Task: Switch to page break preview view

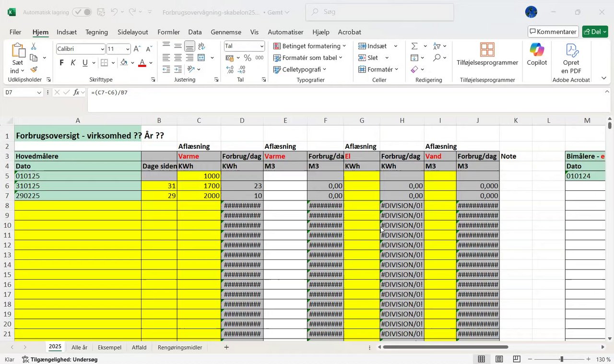Action: (x=517, y=359)
